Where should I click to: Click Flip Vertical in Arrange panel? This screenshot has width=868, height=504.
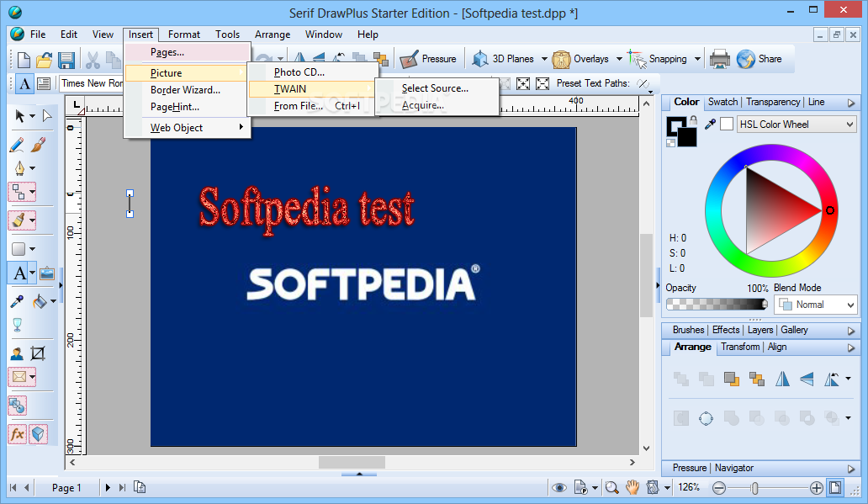(807, 379)
